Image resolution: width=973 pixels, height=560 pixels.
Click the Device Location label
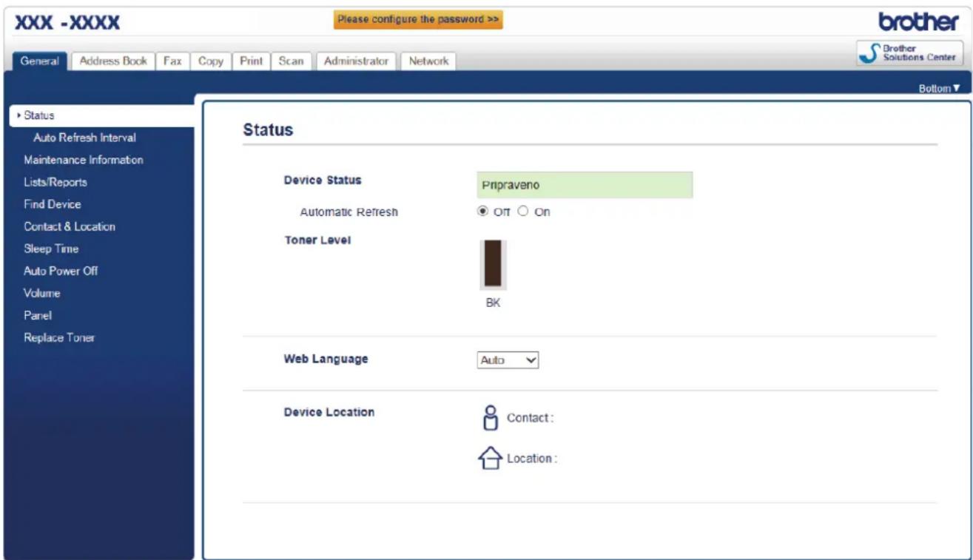[x=329, y=412]
